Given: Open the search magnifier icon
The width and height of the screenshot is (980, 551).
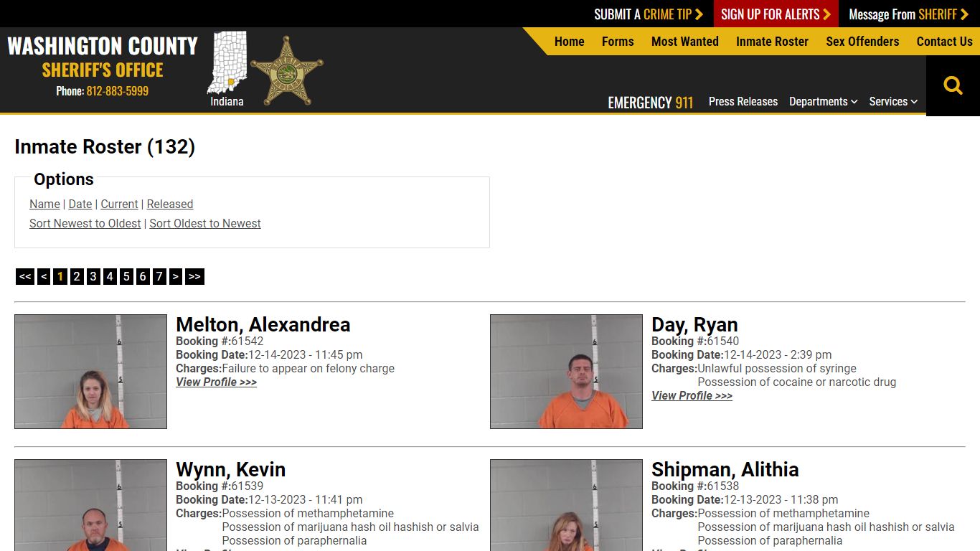Looking at the screenshot, I should [953, 86].
